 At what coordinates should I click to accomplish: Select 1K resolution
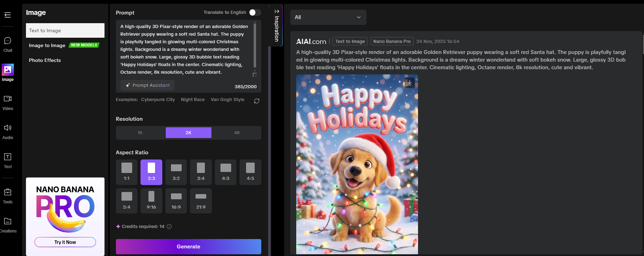pos(140,133)
